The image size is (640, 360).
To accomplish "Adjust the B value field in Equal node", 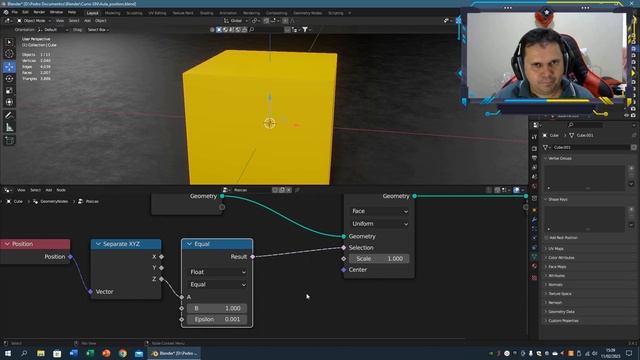I will tap(217, 308).
